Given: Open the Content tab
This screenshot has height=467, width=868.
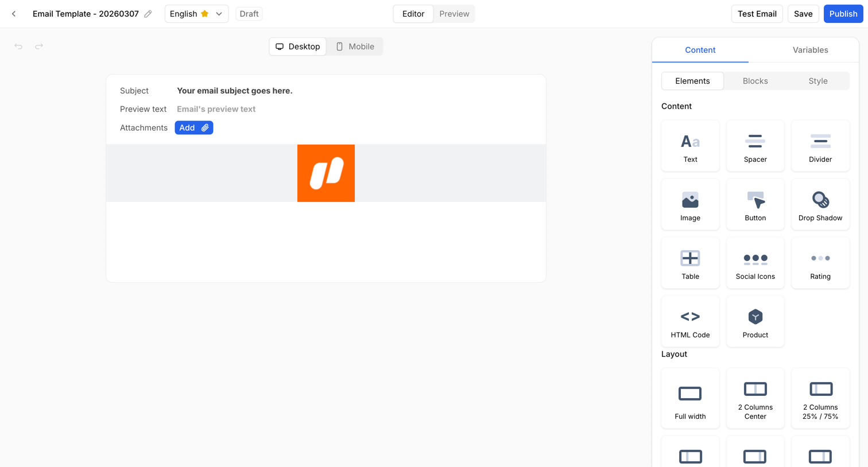Looking at the screenshot, I should tap(700, 50).
